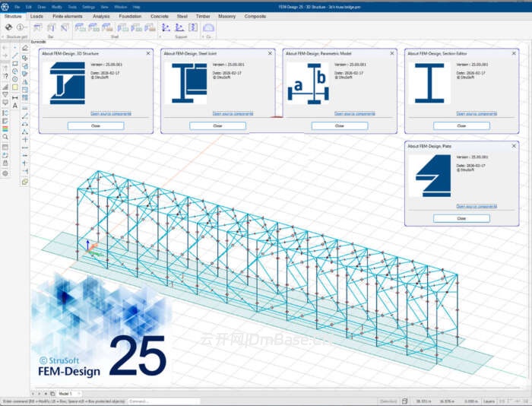
Task: Click the magnifier zoom icon in left toolbar
Action: [5, 137]
